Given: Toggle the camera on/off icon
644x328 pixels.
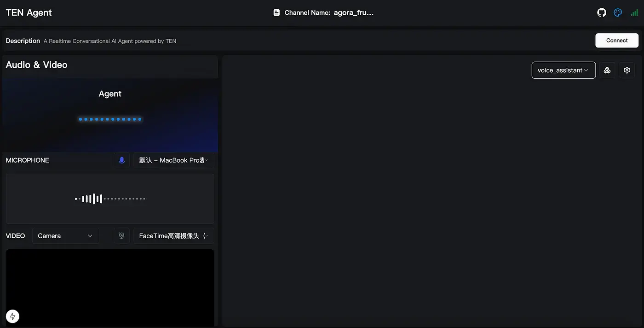Looking at the screenshot, I should 122,236.
